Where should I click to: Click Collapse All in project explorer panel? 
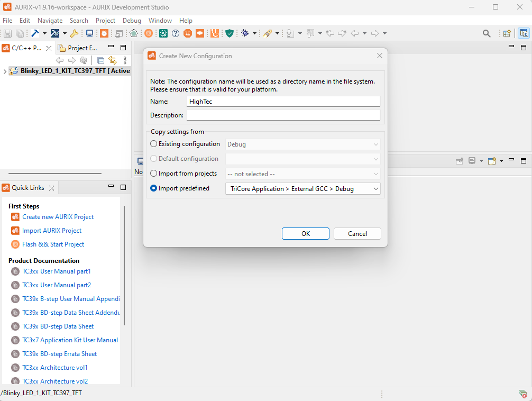[x=100, y=60]
